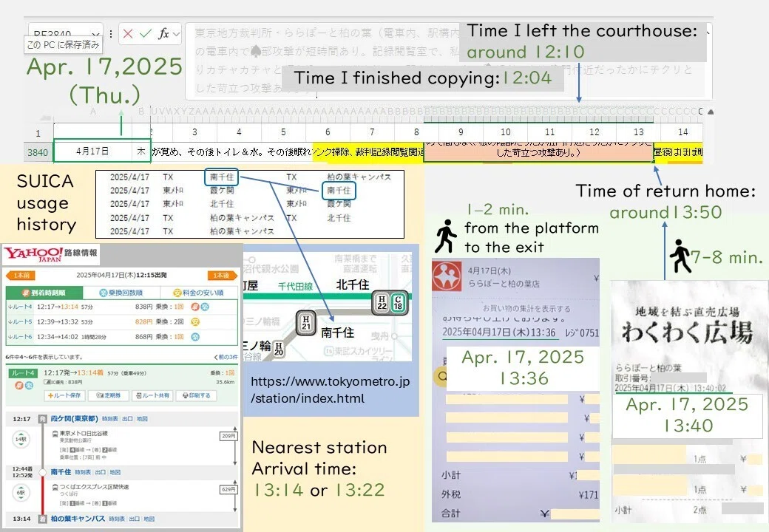769x532 pixels.
Task: Click the train icon beside つくばエクスプレス区間快速
Action: (x=55, y=487)
